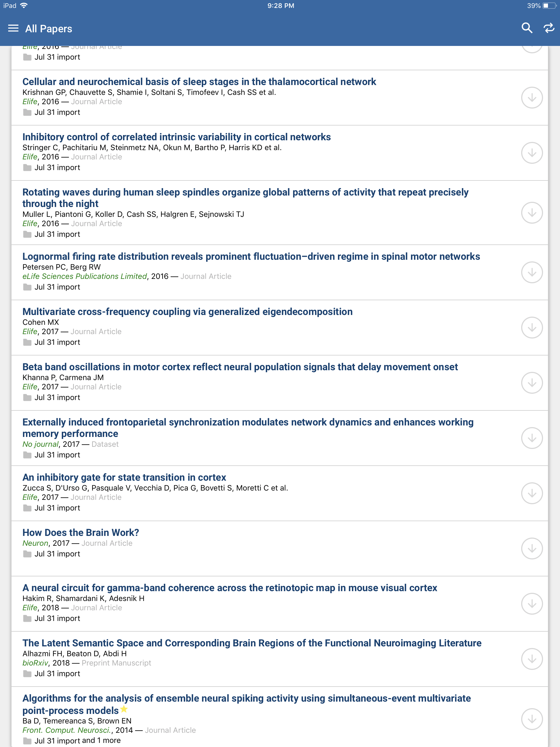Download the Lognormal firing rate distribution paper
This screenshot has height=747, width=560.
point(532,272)
